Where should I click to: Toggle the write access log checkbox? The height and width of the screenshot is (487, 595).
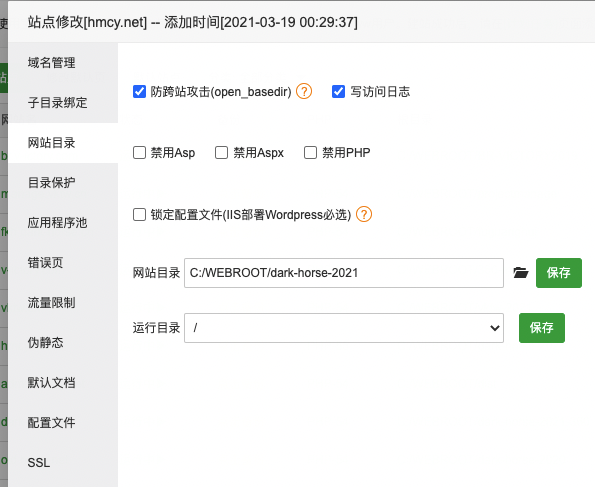[338, 91]
